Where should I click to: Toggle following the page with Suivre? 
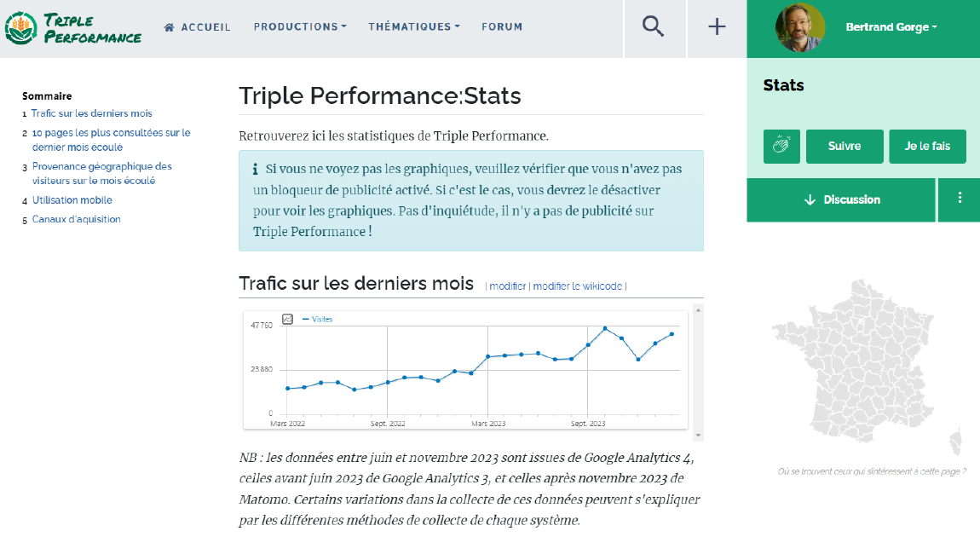pos(844,146)
